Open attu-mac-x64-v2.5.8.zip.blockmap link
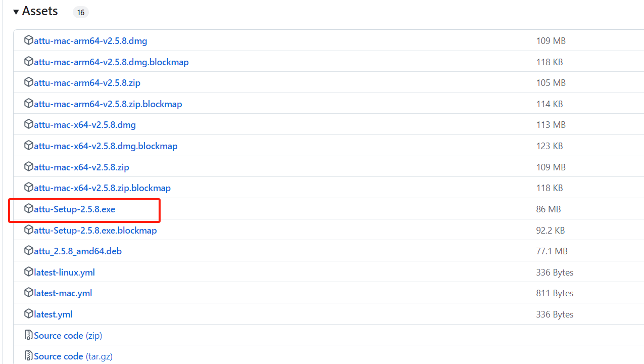 [x=102, y=188]
